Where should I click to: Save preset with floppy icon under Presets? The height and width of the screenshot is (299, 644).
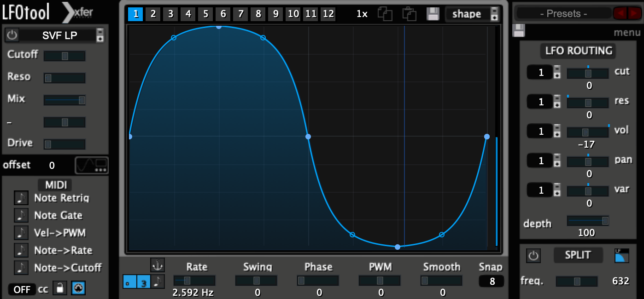519,31
